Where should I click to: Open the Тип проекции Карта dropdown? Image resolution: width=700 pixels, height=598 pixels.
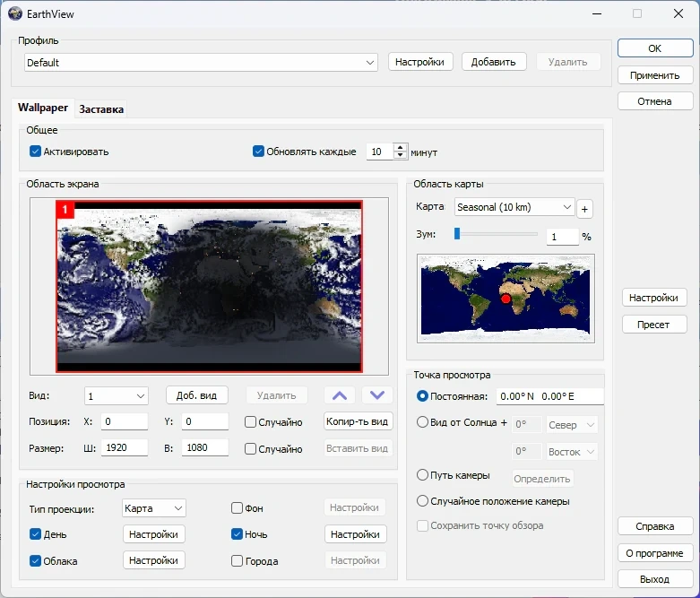point(153,508)
